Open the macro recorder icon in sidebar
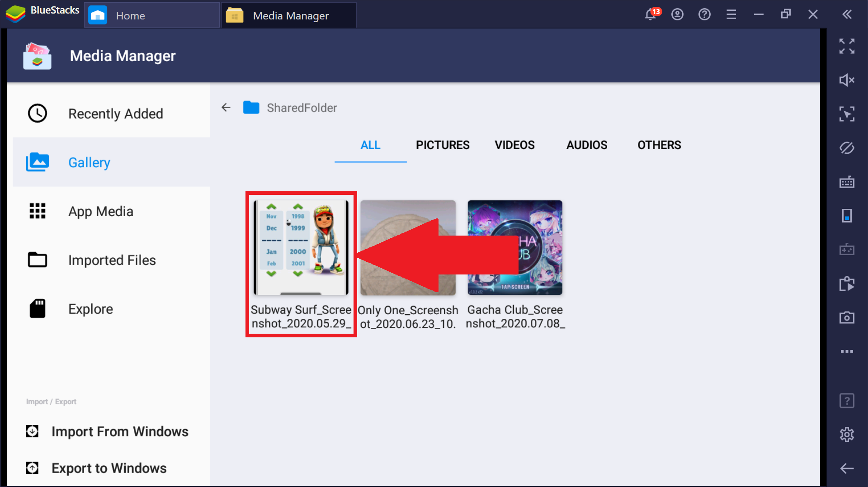The width and height of the screenshot is (868, 487). tap(847, 284)
